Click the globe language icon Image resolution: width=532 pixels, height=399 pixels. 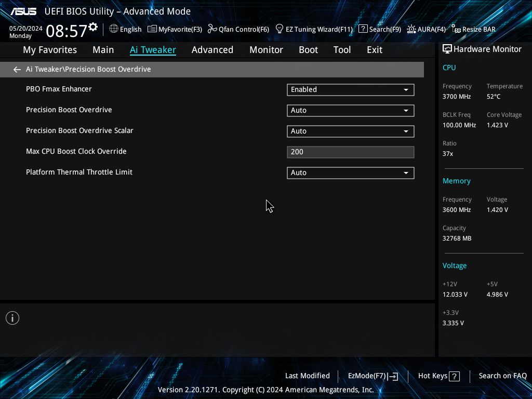coord(114,29)
